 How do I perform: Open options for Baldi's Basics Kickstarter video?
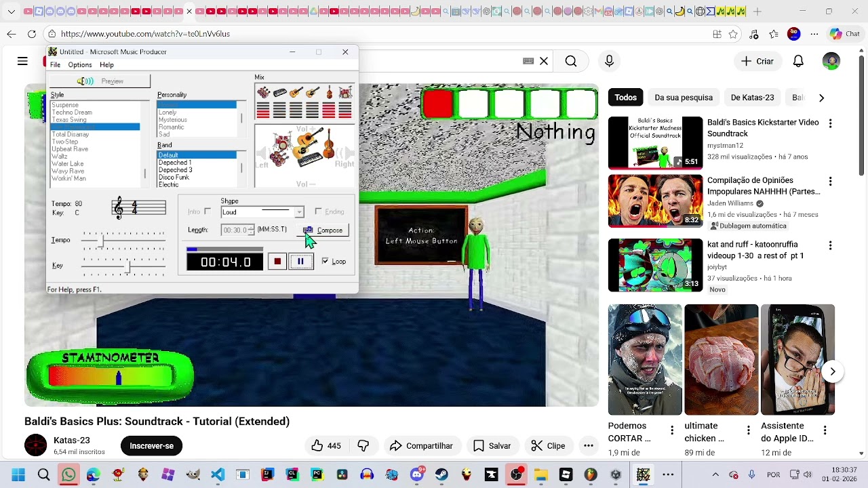pos(830,123)
